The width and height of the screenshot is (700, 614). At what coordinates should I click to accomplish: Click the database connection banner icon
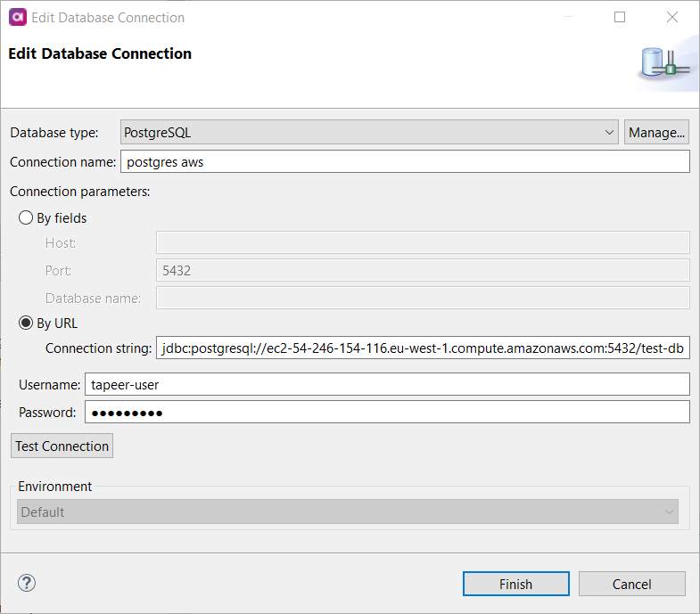662,63
